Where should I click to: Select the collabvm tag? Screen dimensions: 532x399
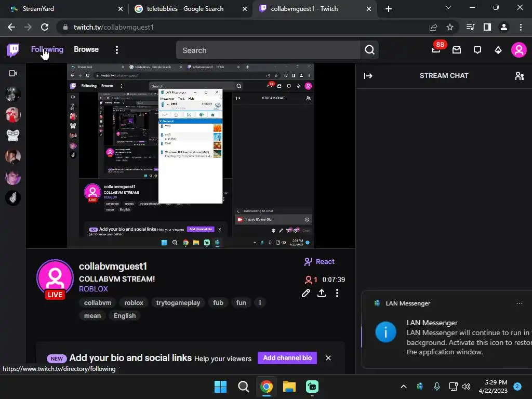tap(98, 303)
